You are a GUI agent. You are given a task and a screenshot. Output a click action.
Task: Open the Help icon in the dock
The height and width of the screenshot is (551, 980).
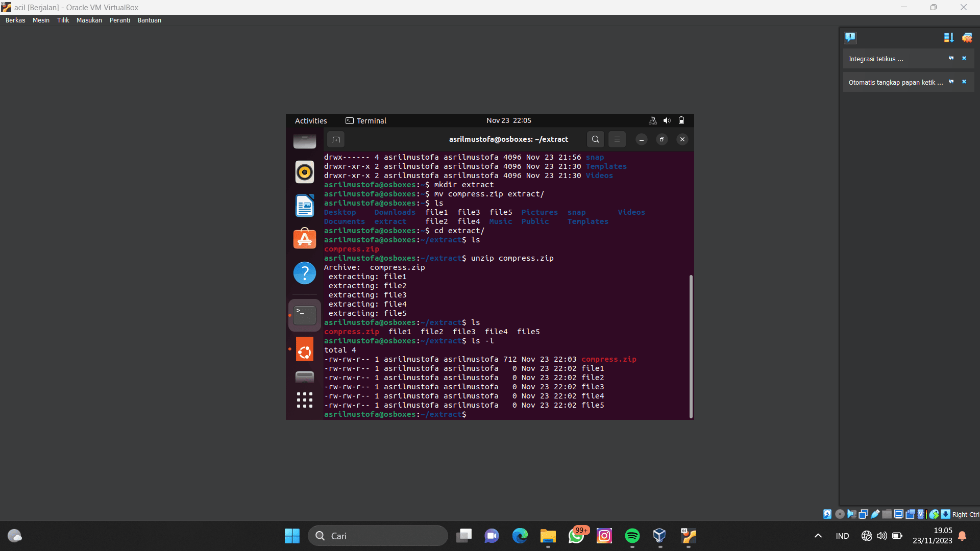(305, 273)
